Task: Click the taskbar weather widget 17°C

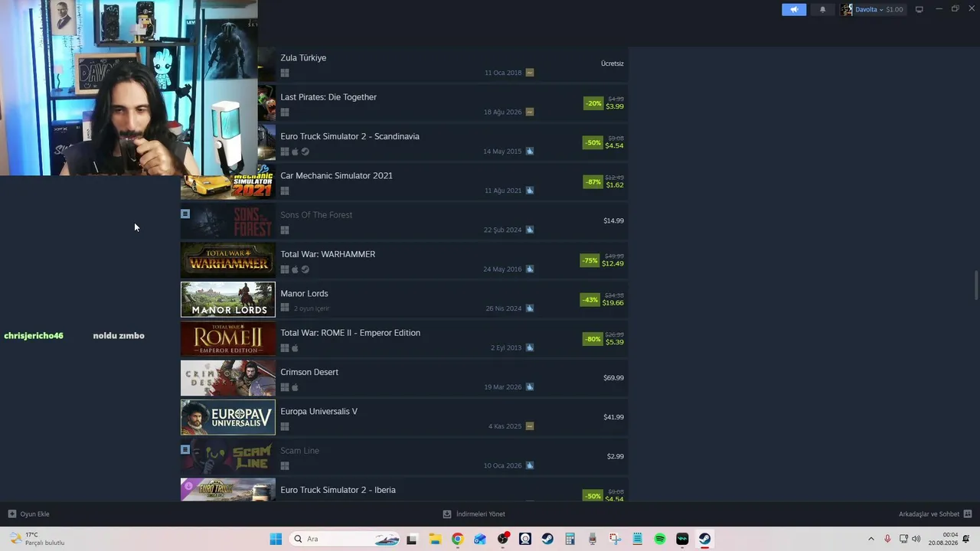Action: (x=38, y=539)
